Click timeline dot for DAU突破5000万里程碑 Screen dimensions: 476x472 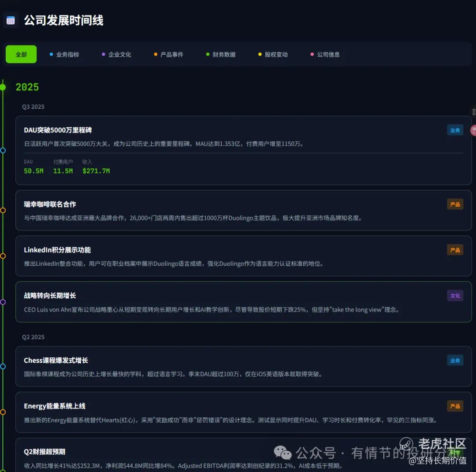(3, 150)
